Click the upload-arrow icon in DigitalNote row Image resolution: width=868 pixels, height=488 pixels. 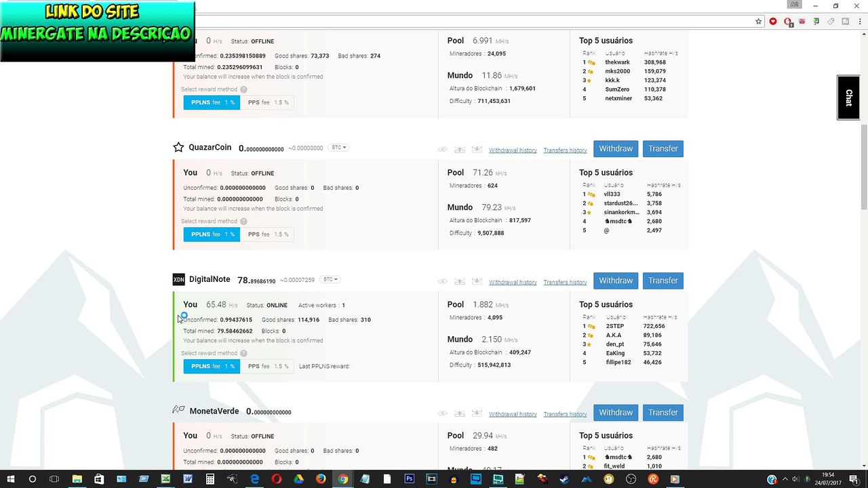pos(460,281)
